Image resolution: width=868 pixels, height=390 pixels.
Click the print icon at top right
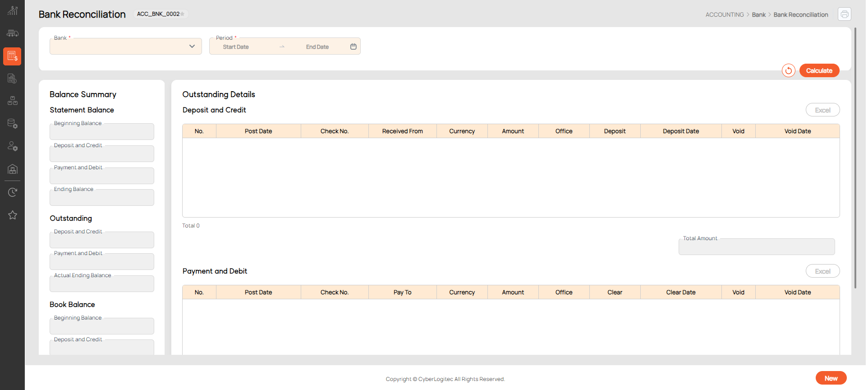(844, 14)
